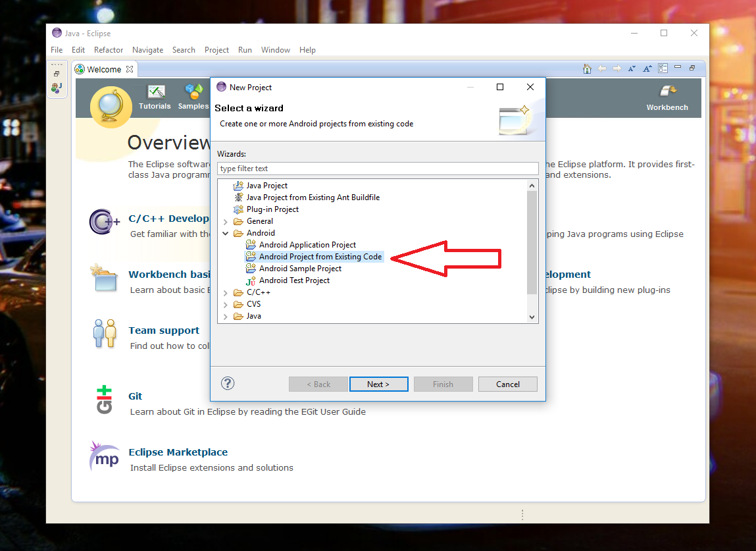Viewport: 756px width, 551px height.
Task: Expand the CVS folder in wizard list
Action: (x=226, y=305)
